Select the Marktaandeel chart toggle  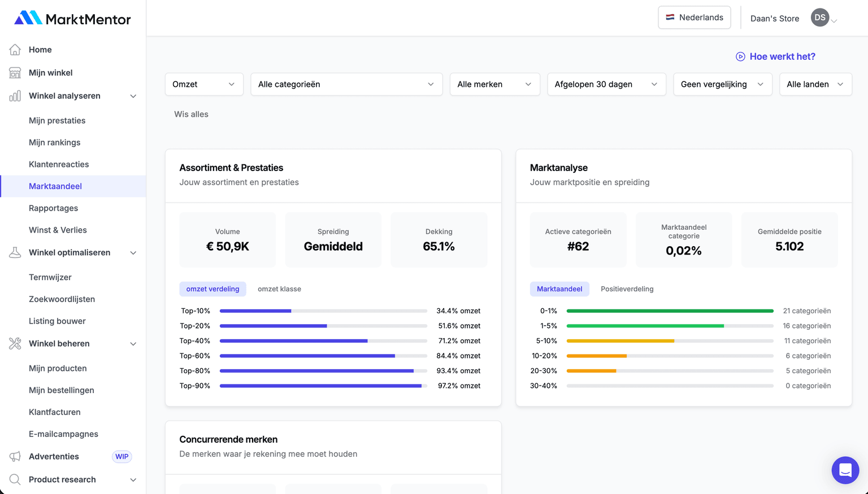pyautogui.click(x=559, y=288)
